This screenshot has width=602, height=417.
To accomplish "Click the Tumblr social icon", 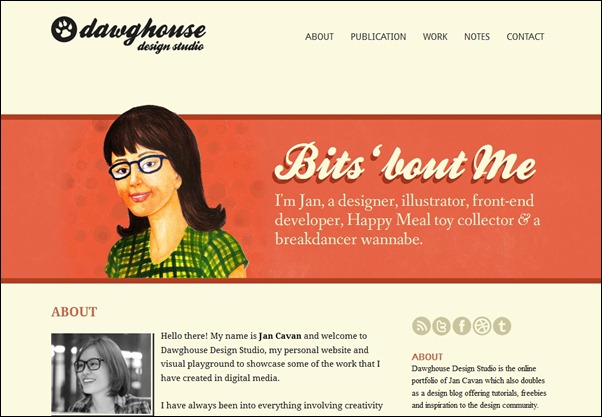I will (502, 326).
